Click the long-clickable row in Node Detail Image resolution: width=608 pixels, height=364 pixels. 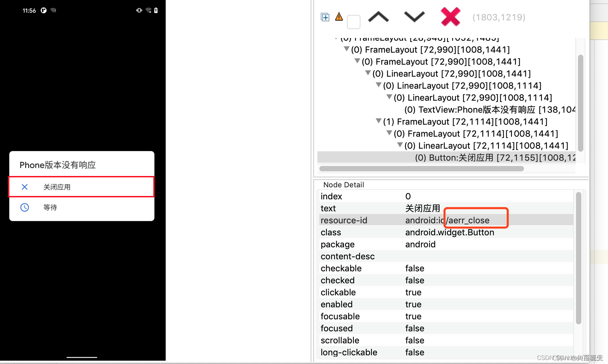pos(446,352)
